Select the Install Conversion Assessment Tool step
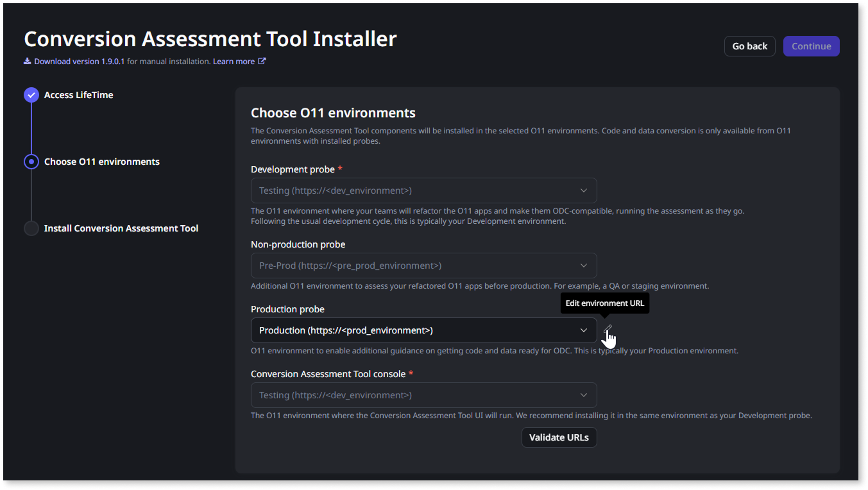Viewport: 868px width, 490px height. click(x=121, y=228)
